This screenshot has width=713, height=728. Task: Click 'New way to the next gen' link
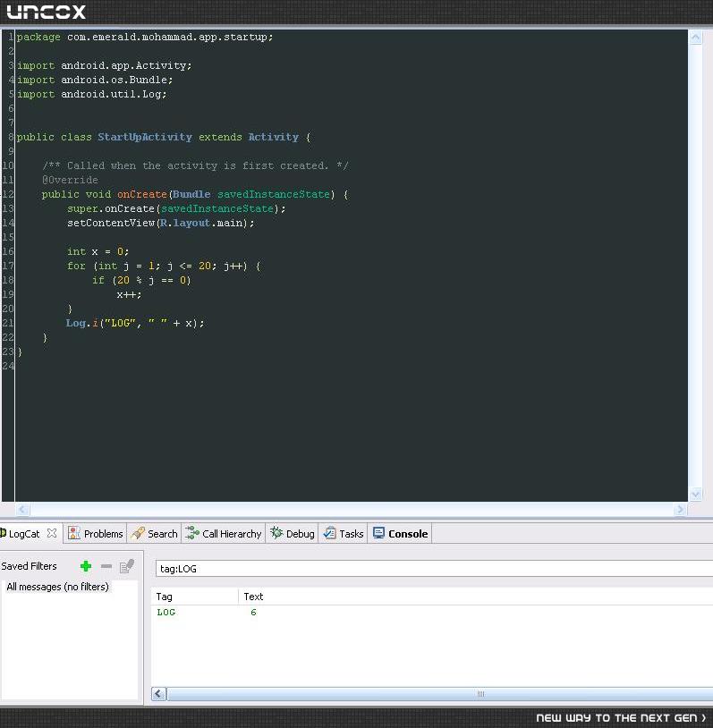tap(621, 718)
